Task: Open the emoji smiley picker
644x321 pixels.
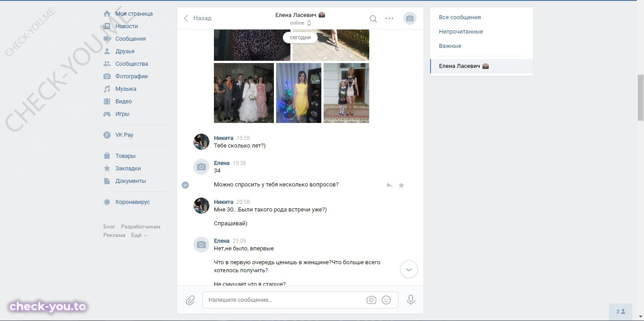Action: tap(386, 300)
